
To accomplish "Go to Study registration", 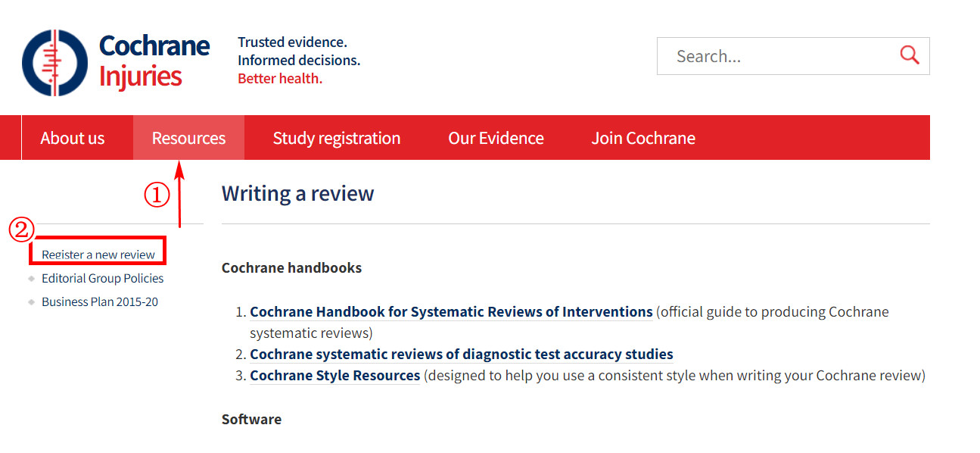I will tap(337, 138).
